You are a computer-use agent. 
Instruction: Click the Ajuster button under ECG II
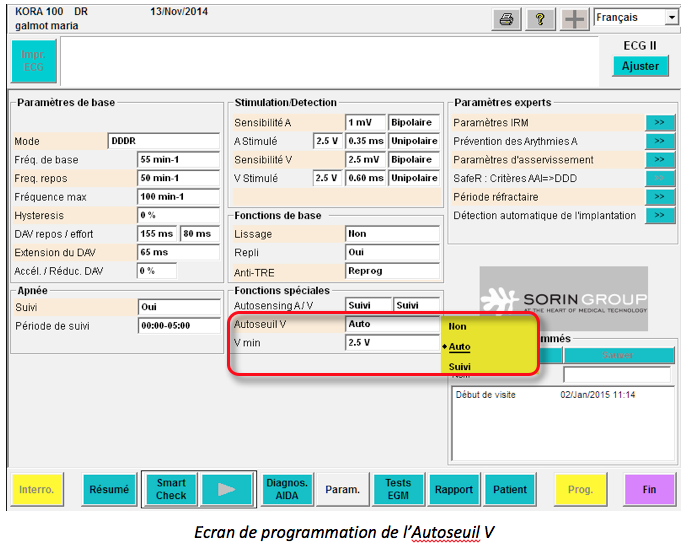(x=640, y=66)
